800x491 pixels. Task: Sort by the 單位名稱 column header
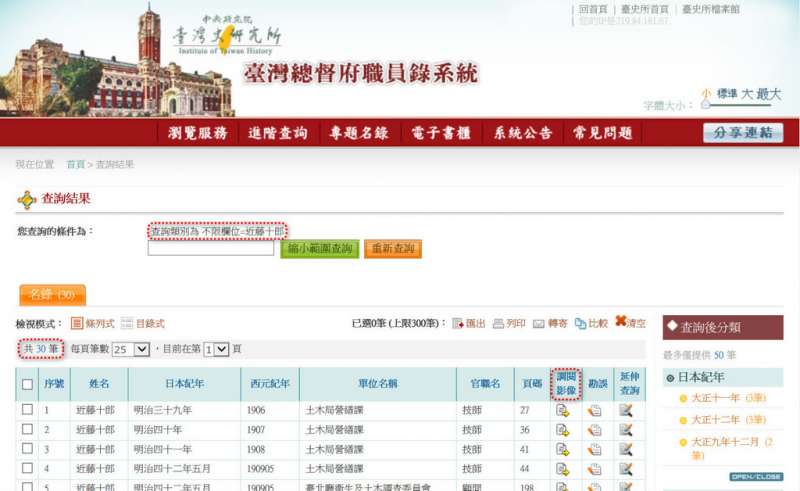[378, 384]
